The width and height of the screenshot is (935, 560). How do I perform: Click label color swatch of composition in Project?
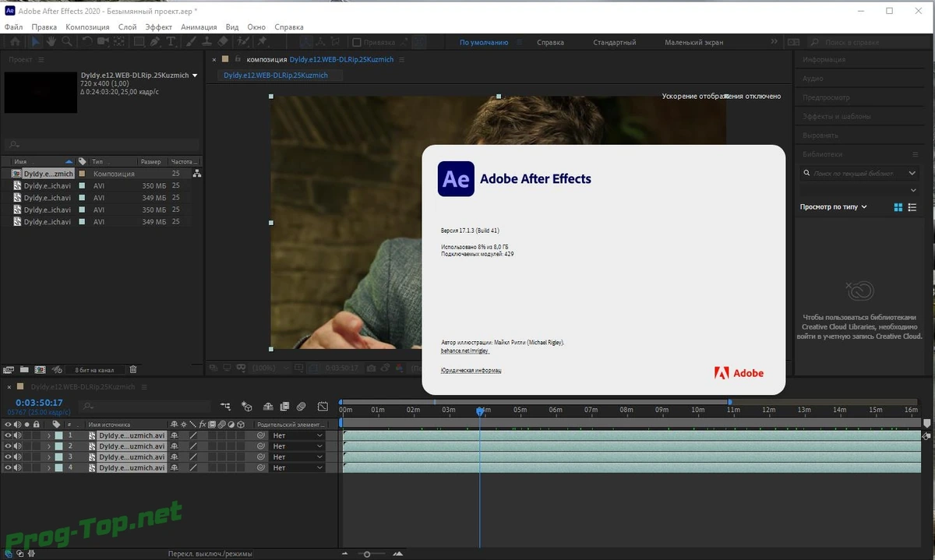coord(82,174)
